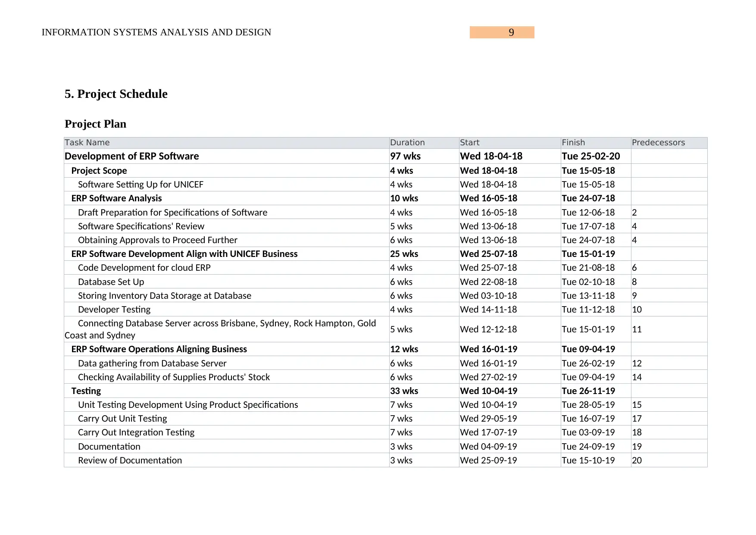Select the bold 'Testing' summary task
Screen dimensions: 756x535
(x=86, y=391)
